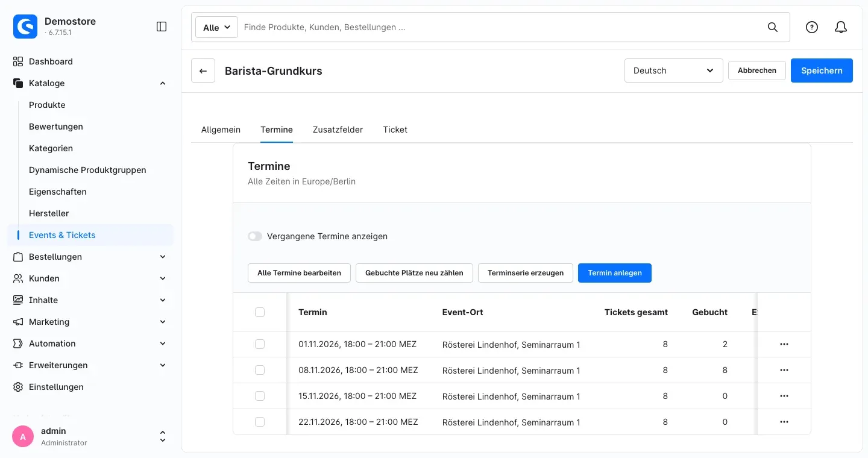Click the Marketing megaphone icon
Screen dimensions: 868x458
pyautogui.click(x=18, y=322)
